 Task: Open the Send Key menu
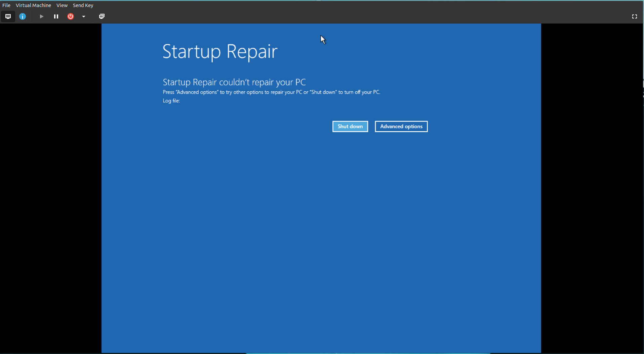(83, 5)
